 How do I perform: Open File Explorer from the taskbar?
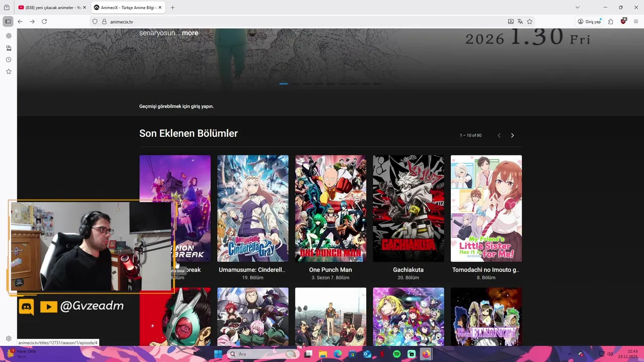323,354
